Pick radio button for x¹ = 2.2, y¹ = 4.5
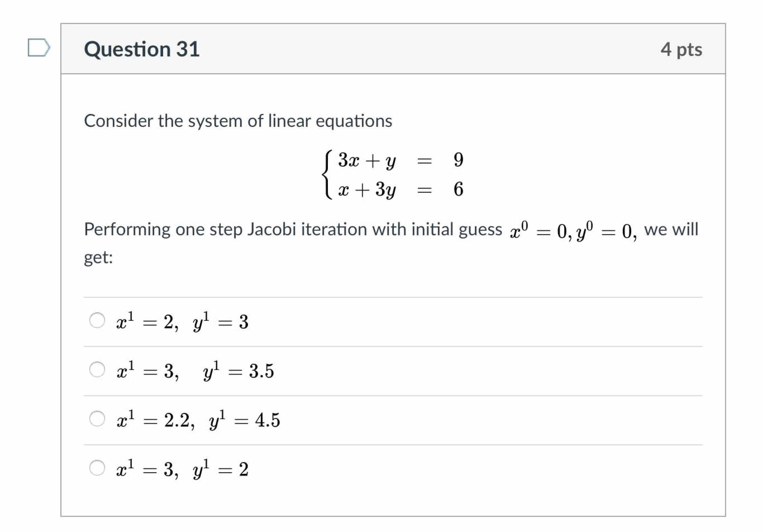Viewport: 763px width, 532px height. click(x=97, y=418)
